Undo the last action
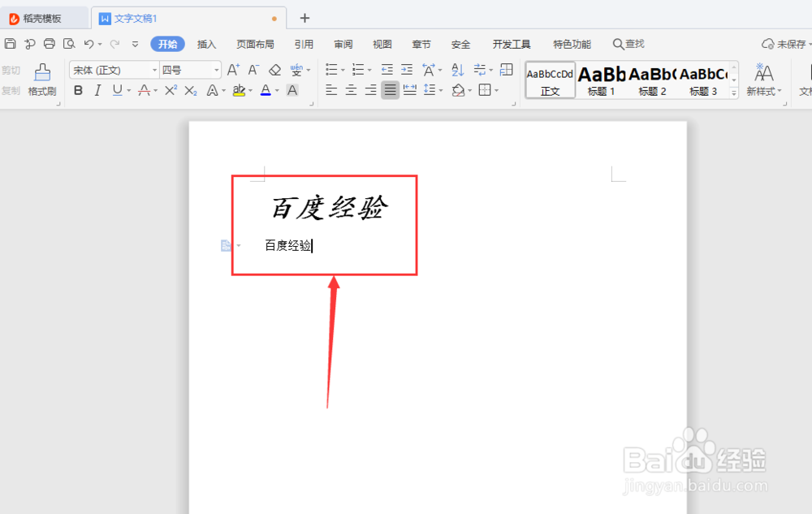Screen dimensions: 812x514 click(89, 44)
